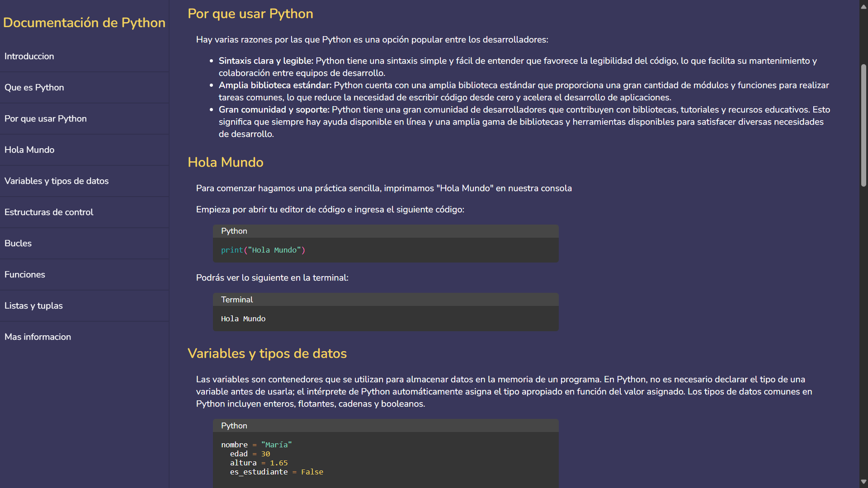Click the nombre = "María" code line

pyautogui.click(x=256, y=445)
